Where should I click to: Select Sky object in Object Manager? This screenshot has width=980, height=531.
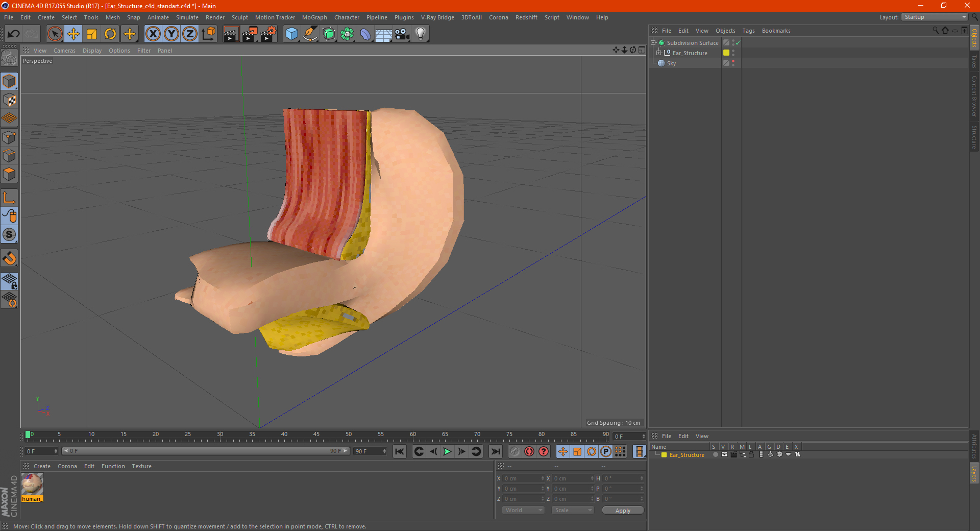671,63
